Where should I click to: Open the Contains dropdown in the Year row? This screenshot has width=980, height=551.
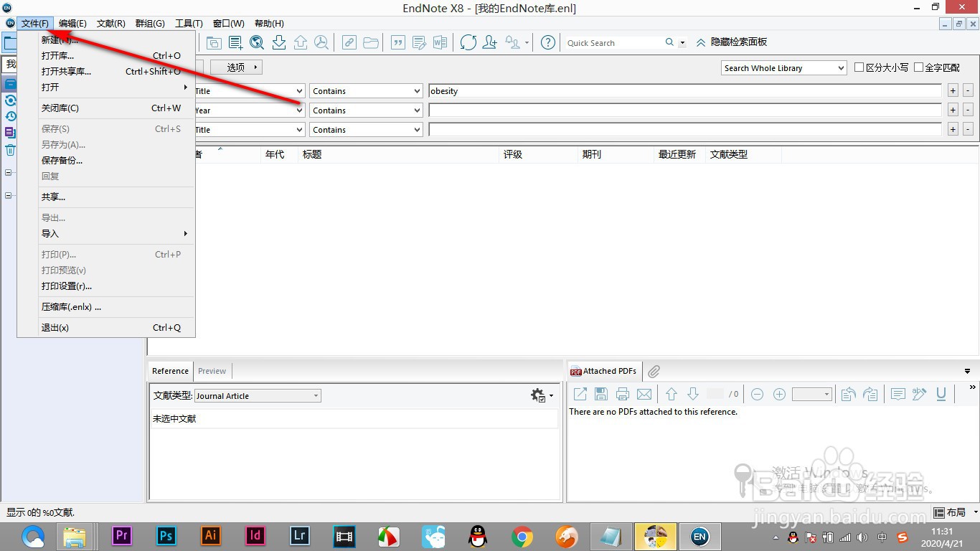point(366,110)
